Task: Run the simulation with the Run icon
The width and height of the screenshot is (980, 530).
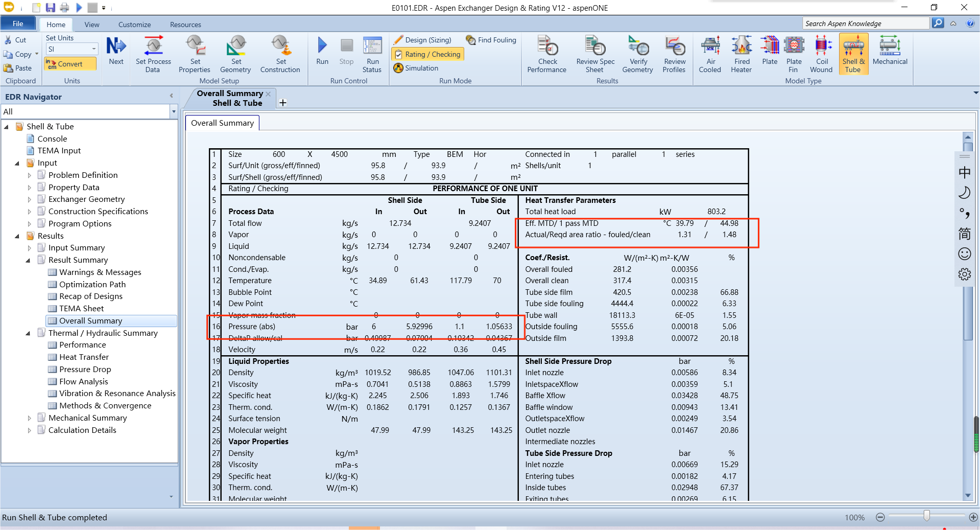Action: (x=322, y=45)
